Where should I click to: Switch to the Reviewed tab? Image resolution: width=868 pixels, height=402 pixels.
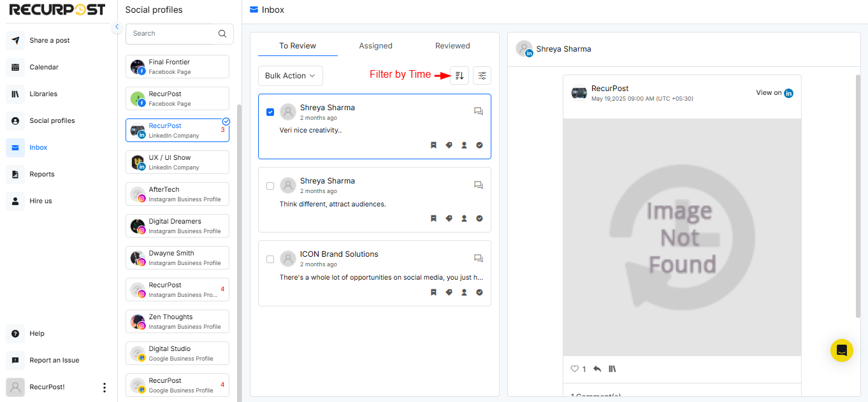coord(452,46)
